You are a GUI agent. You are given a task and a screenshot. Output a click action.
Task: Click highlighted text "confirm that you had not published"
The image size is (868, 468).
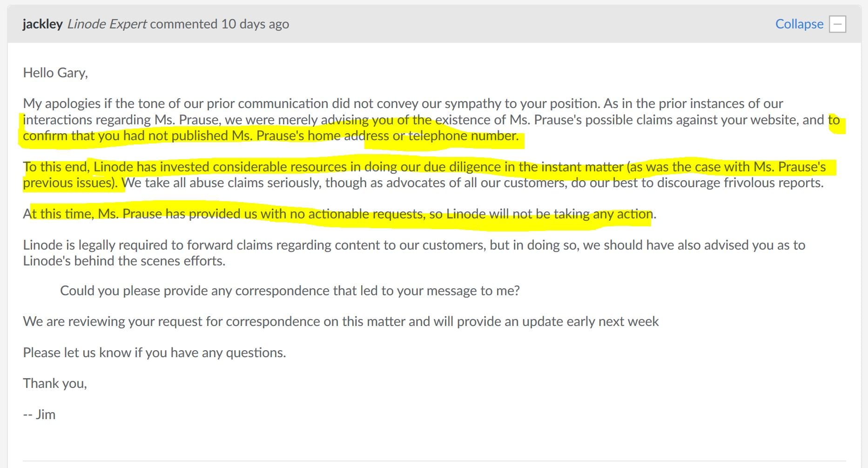126,136
